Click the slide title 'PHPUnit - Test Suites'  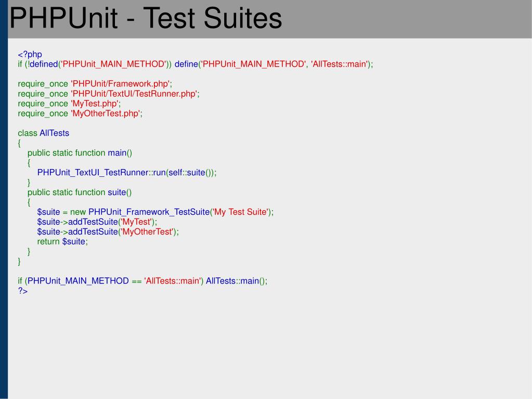point(146,18)
